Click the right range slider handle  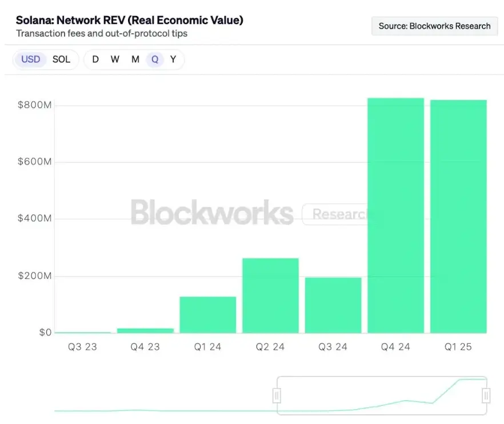(486, 395)
